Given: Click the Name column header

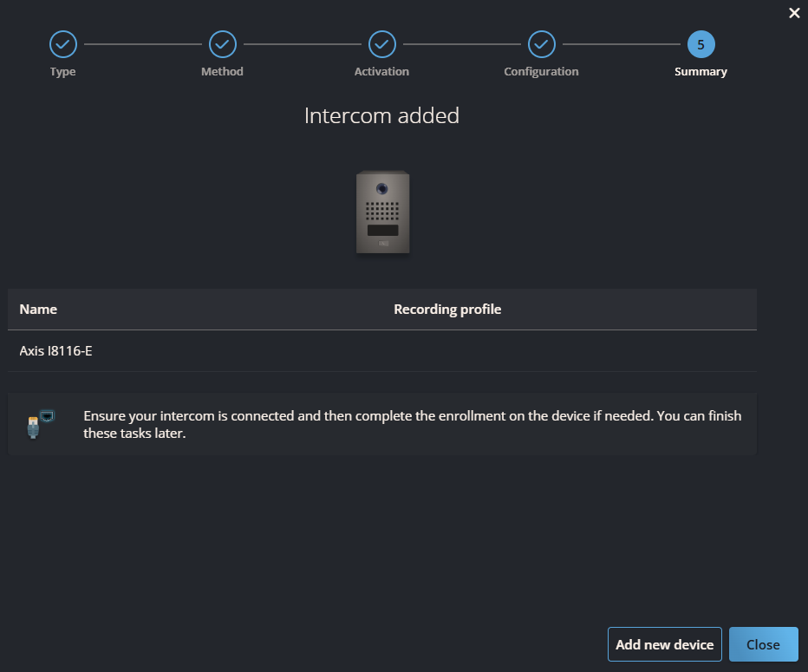Looking at the screenshot, I should tap(38, 310).
